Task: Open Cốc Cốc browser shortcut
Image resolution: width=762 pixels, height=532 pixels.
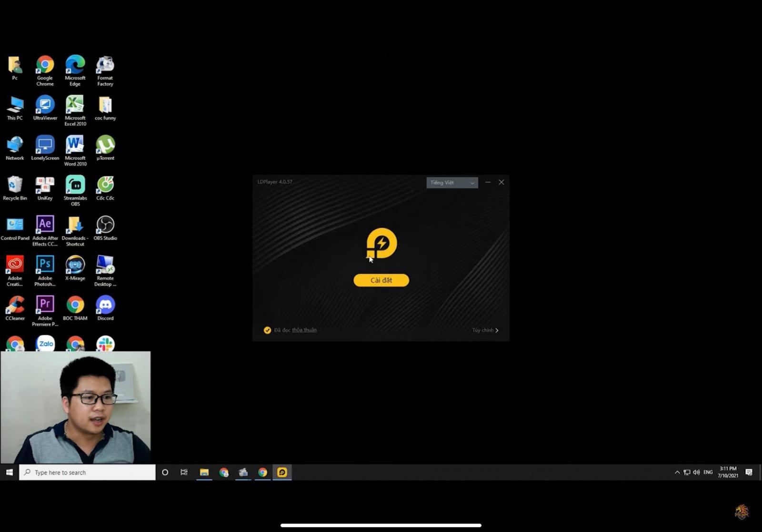Action: (105, 188)
